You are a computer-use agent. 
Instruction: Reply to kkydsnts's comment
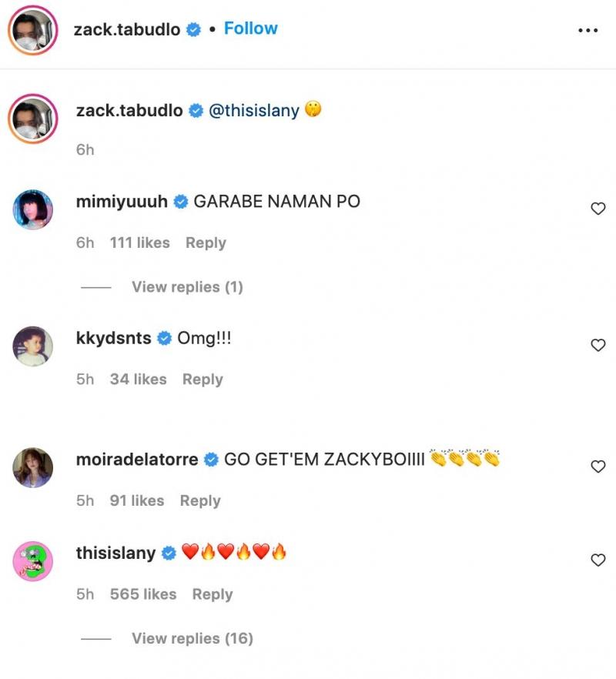[203, 380]
